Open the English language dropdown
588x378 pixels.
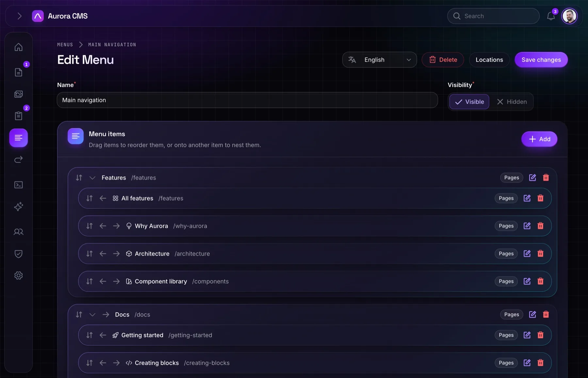[x=380, y=60]
